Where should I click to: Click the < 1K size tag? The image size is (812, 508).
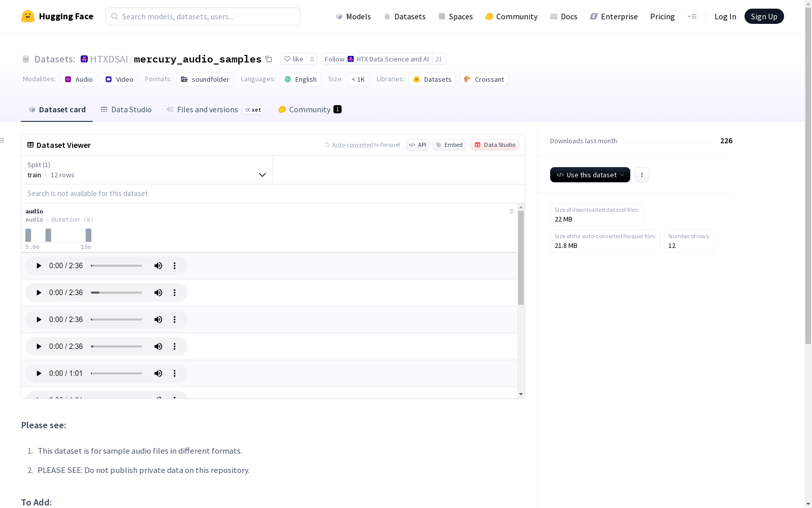point(358,79)
